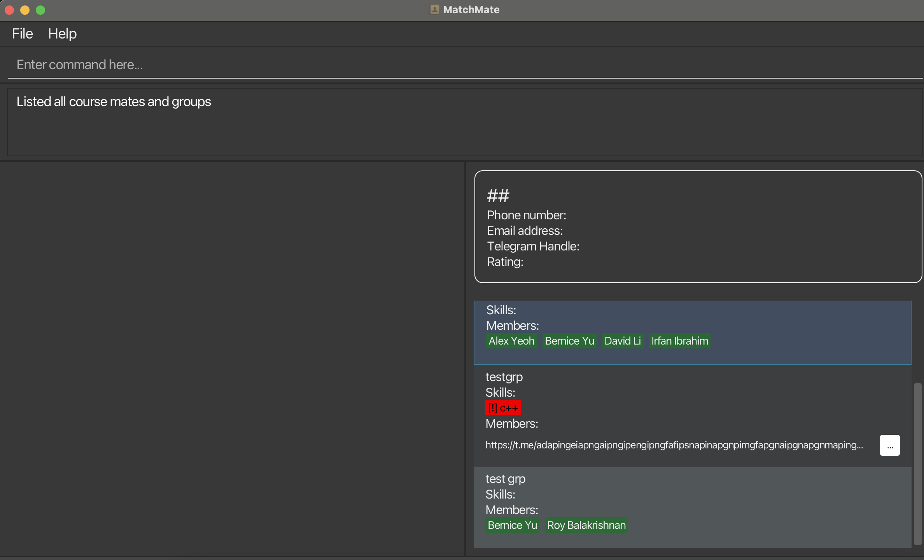The width and height of the screenshot is (924, 560).
Task: Click the ellipsis button beside Telegram link
Action: 889,445
